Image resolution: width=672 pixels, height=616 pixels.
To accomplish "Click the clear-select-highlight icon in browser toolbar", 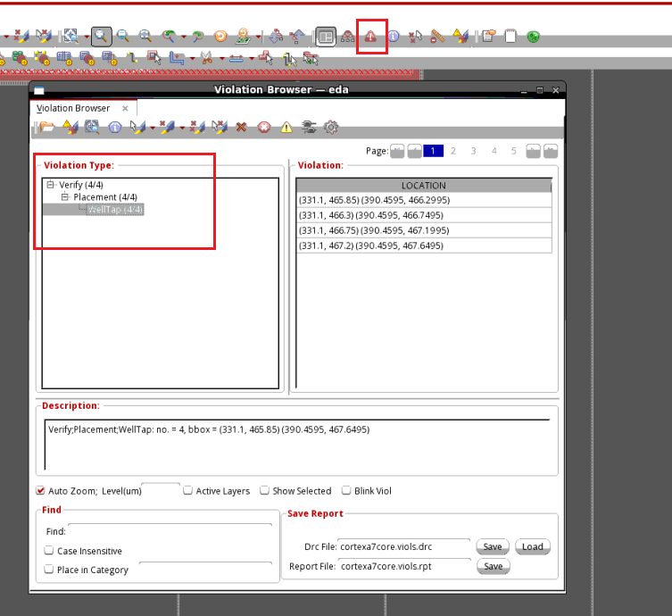I will pos(220,127).
